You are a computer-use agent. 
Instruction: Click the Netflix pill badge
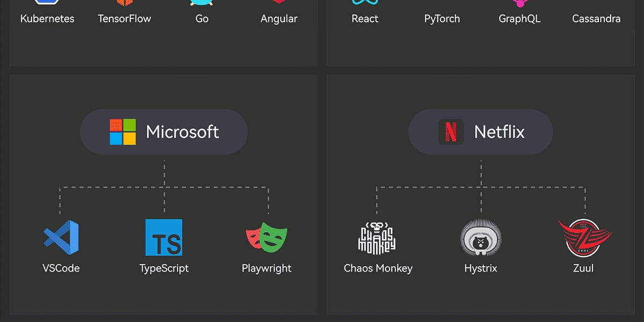click(x=480, y=131)
